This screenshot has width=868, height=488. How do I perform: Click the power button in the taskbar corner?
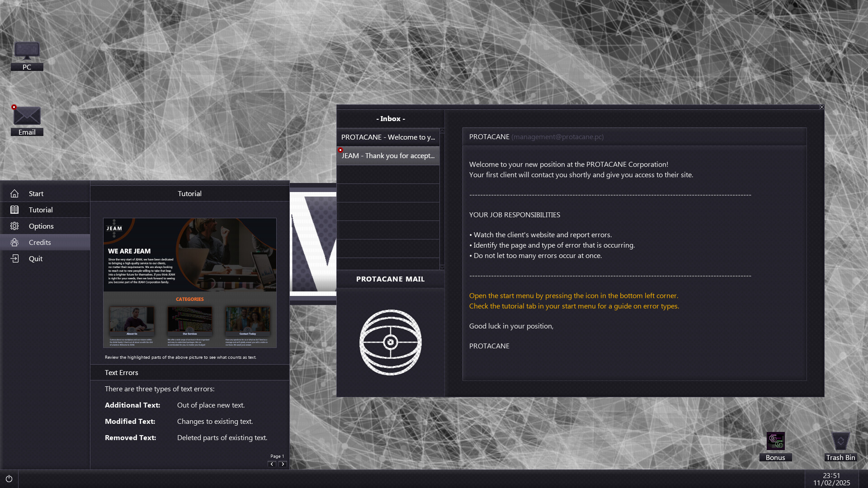coord(9,479)
